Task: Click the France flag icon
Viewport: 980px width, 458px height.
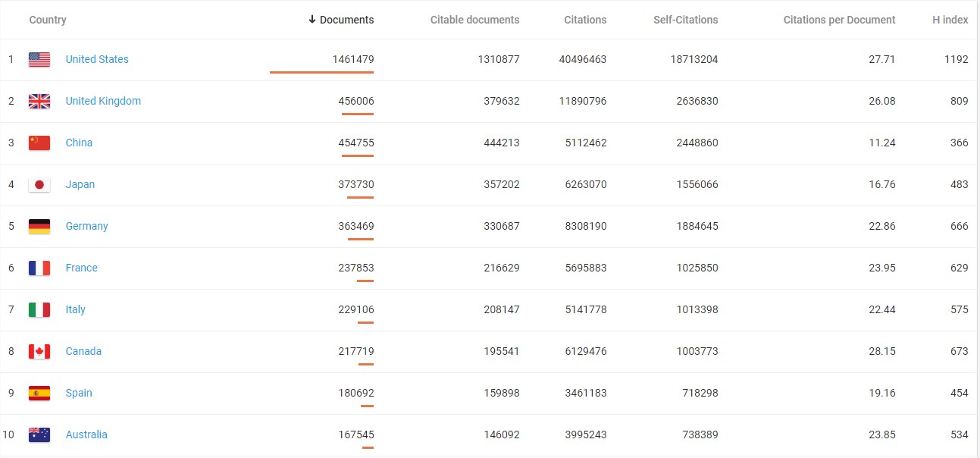Action: click(x=39, y=268)
